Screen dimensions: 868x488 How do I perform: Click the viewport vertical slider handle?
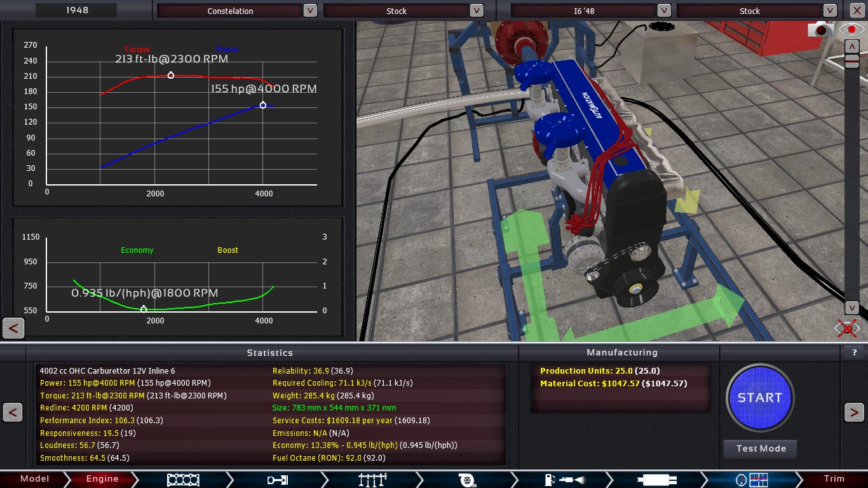tap(851, 62)
